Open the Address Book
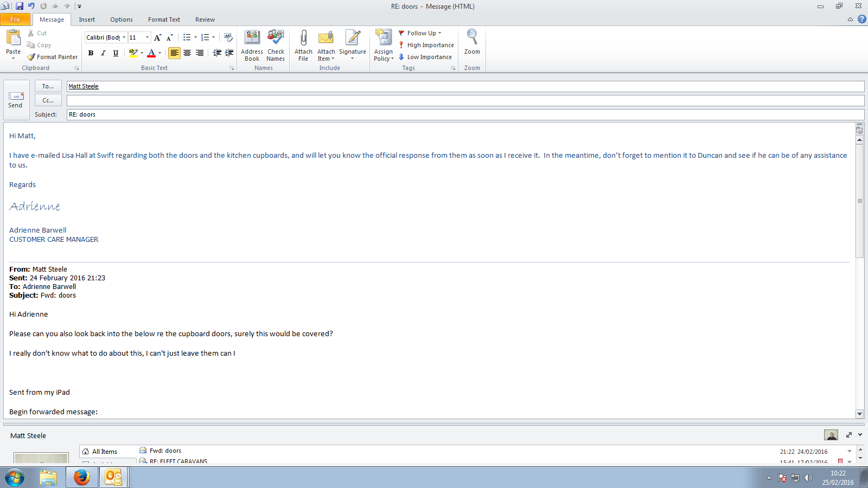The image size is (868, 488). (252, 46)
